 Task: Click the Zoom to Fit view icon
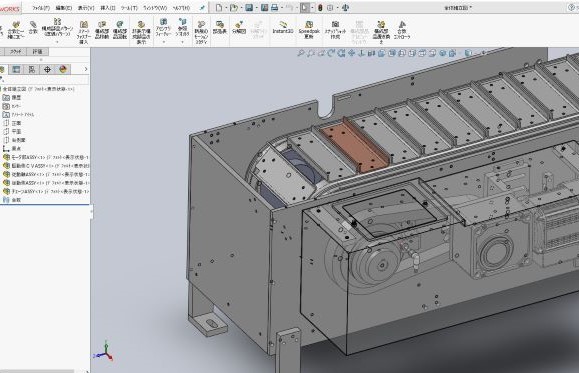[x=301, y=54]
